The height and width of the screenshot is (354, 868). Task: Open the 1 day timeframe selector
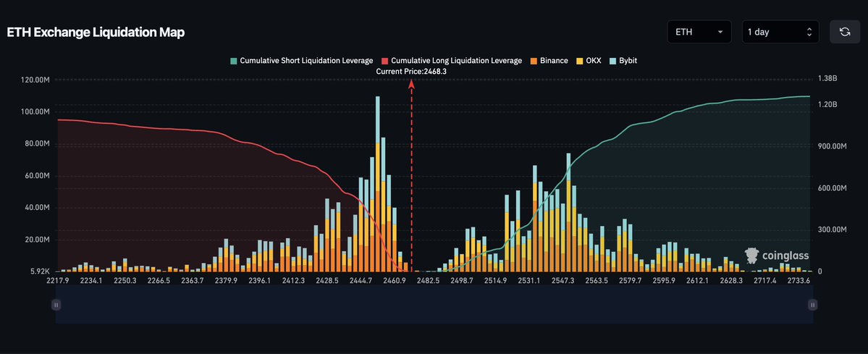coord(780,32)
